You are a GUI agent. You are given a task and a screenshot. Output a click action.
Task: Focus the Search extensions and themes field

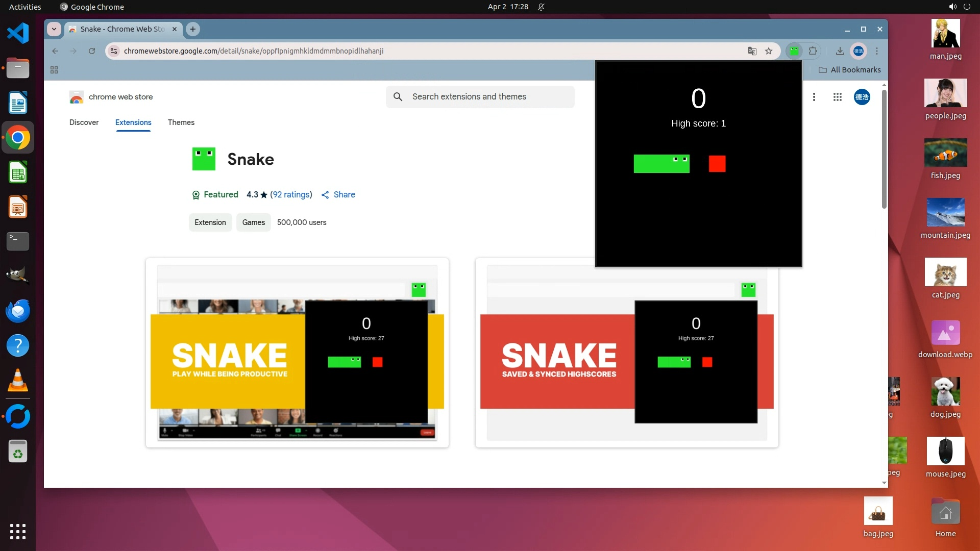click(x=480, y=97)
